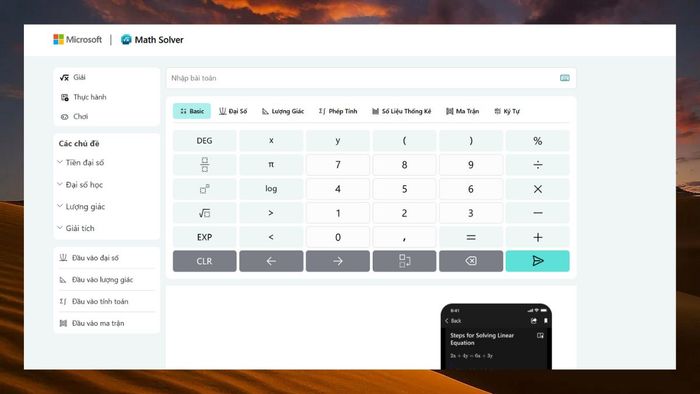This screenshot has width=700, height=394.
Task: Move cursor right with arrow key
Action: pos(338,261)
